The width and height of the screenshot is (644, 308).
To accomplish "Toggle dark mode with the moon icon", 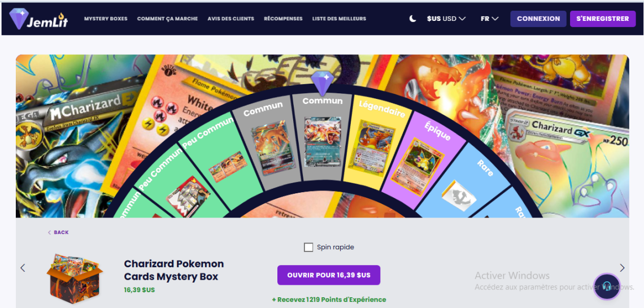I will pos(413,19).
